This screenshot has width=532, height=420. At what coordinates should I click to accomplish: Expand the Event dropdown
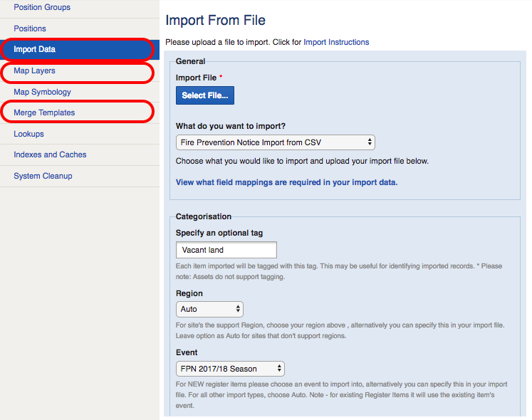click(x=230, y=369)
